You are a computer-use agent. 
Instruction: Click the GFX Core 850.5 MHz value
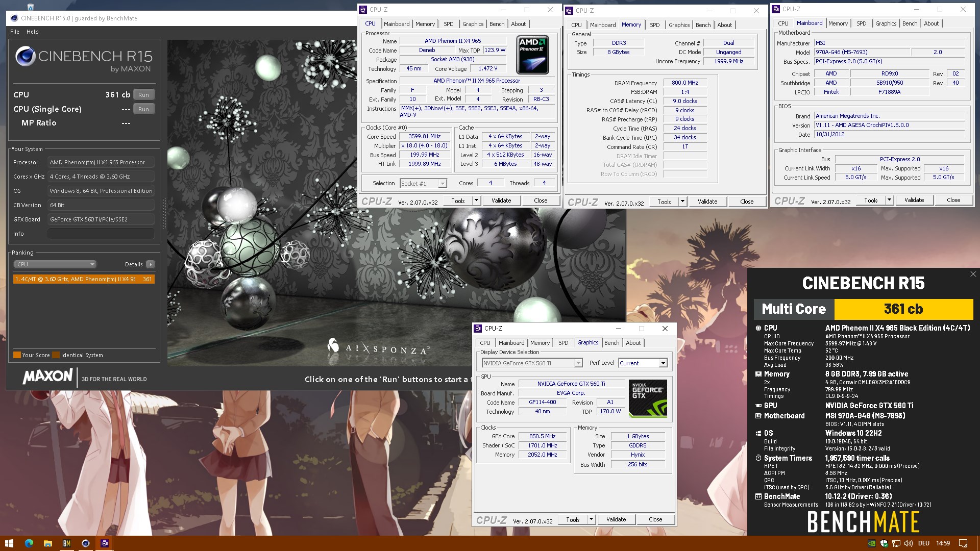[x=542, y=436]
